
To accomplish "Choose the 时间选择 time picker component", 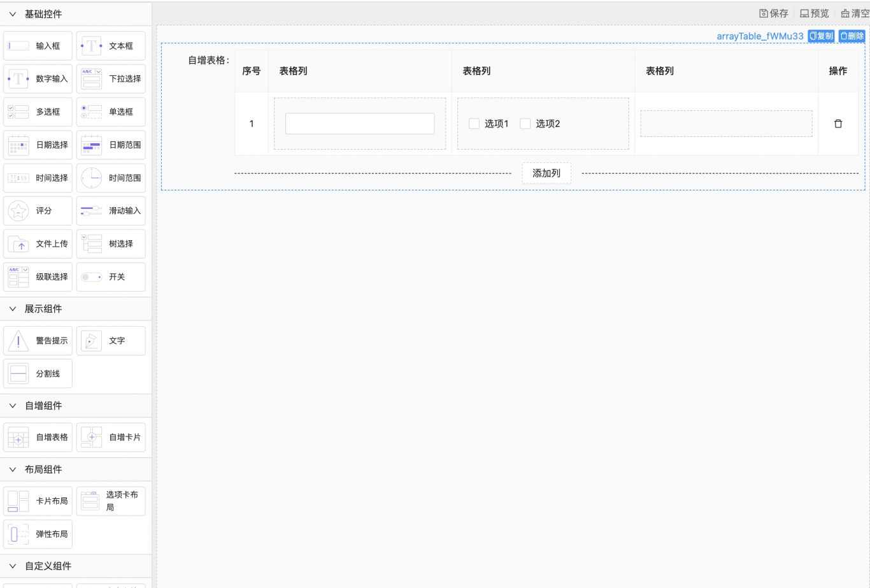I will (38, 178).
